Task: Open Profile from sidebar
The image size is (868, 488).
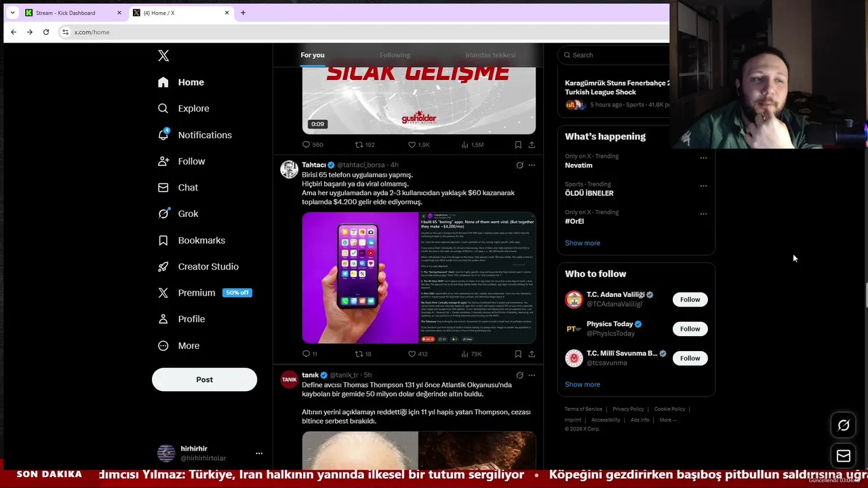Action: [x=181, y=319]
